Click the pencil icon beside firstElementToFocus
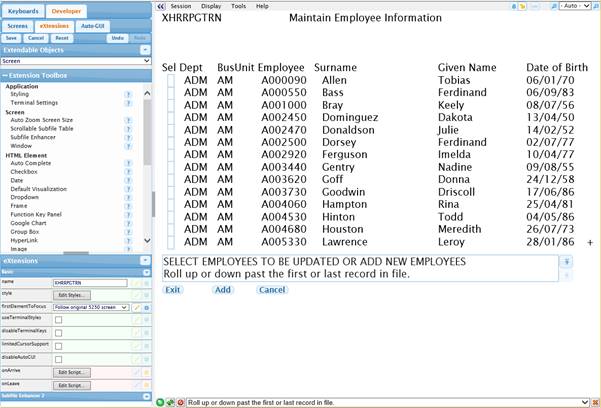Image resolution: width=601 pixels, height=408 pixels. (x=137, y=308)
